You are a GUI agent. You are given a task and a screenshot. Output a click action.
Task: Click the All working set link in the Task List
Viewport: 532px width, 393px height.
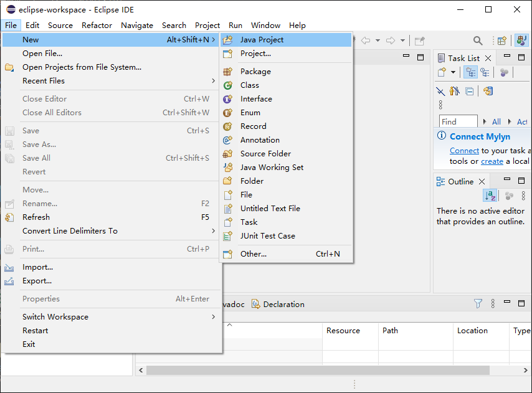click(496, 122)
